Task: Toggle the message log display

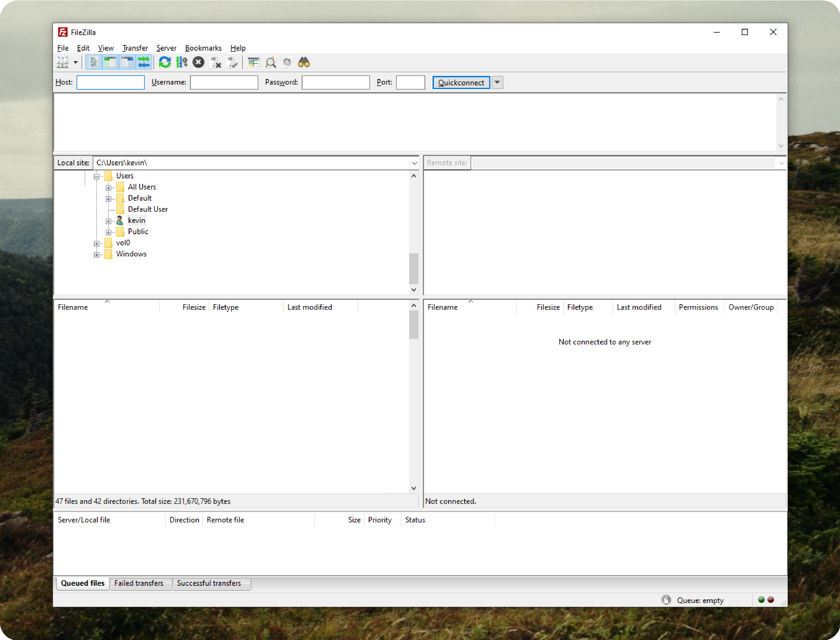Action: pyautogui.click(x=93, y=62)
